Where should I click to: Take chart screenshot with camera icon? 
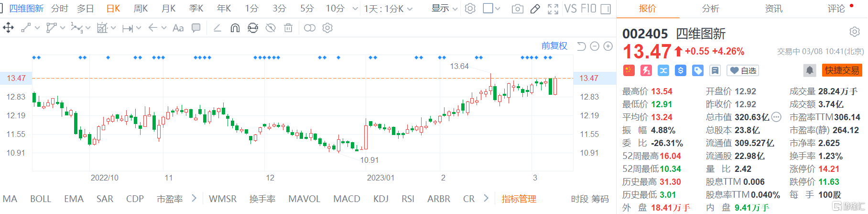tap(517, 9)
